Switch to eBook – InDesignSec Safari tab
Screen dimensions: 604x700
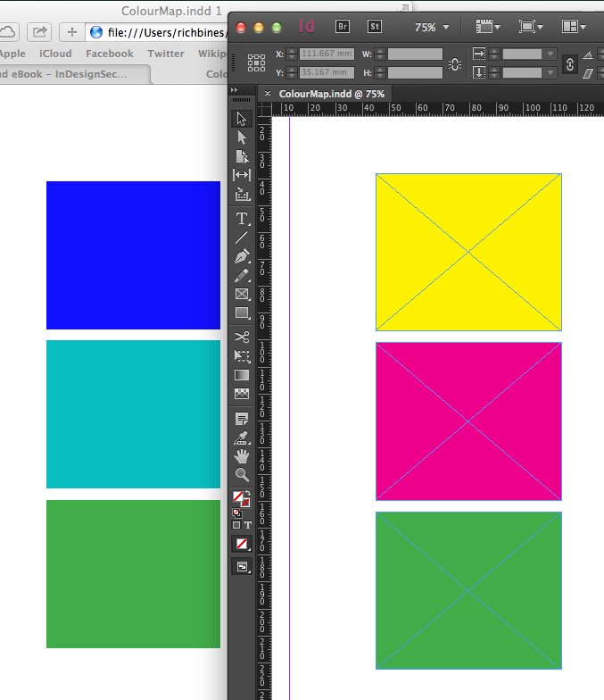click(63, 74)
